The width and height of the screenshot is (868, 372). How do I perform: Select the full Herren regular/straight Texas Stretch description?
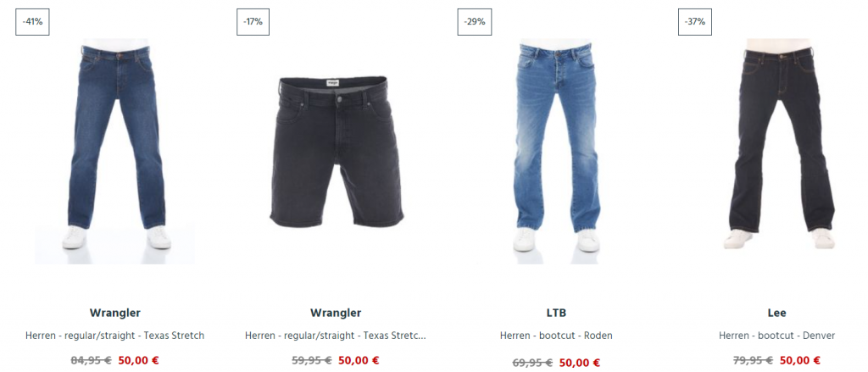point(114,336)
